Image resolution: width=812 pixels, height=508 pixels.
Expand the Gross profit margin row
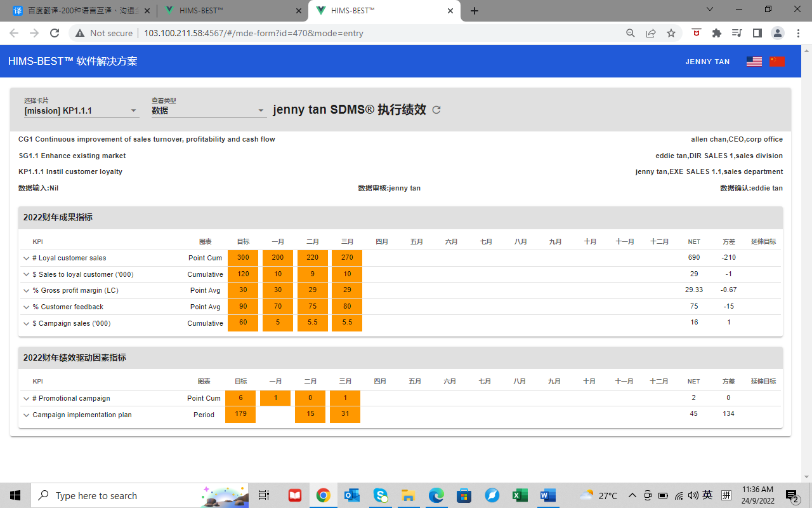click(27, 291)
